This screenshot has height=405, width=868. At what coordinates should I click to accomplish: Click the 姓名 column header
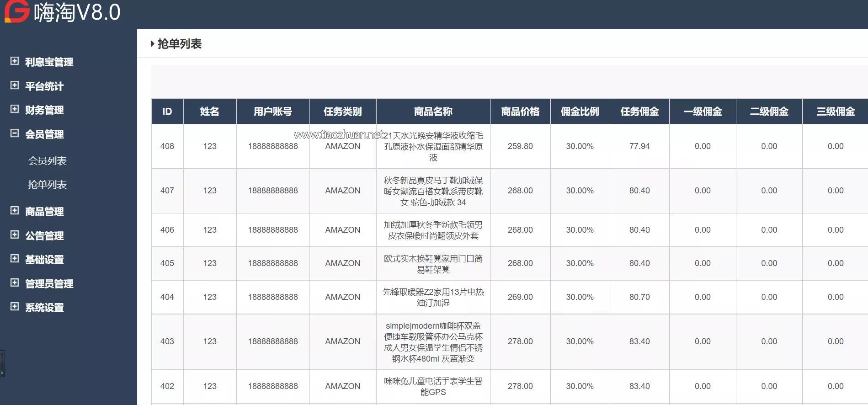tap(210, 112)
